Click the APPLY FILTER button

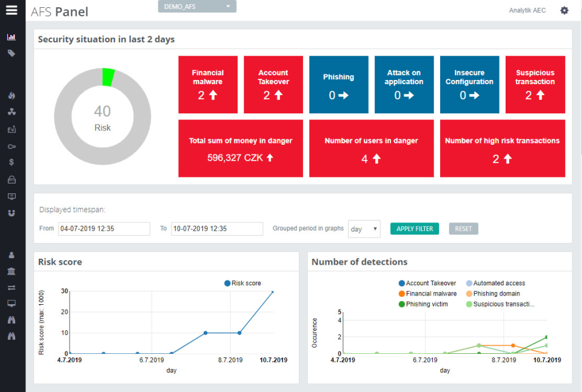click(x=415, y=229)
